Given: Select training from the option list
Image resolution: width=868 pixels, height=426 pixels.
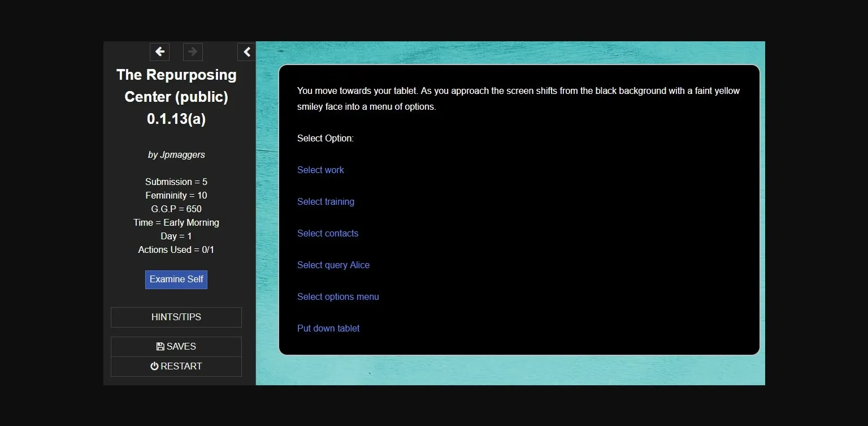Looking at the screenshot, I should tap(325, 201).
